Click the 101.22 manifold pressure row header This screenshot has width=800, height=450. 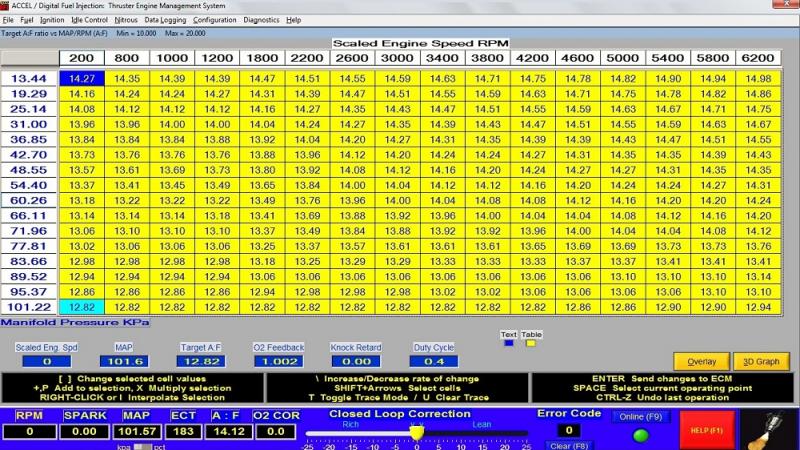(x=29, y=307)
